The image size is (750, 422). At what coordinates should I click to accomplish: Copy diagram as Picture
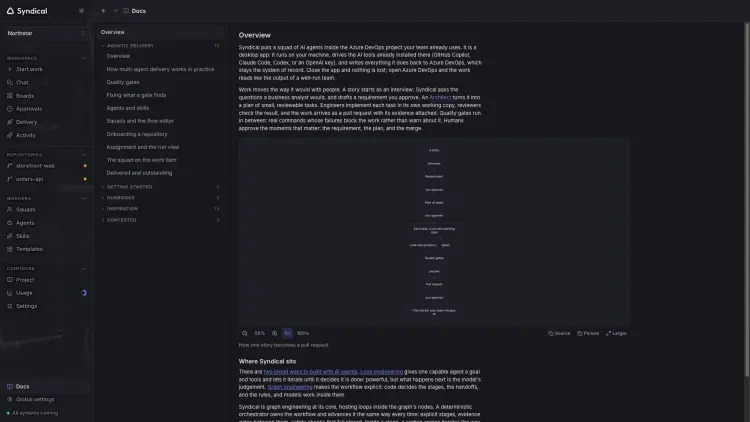point(588,333)
